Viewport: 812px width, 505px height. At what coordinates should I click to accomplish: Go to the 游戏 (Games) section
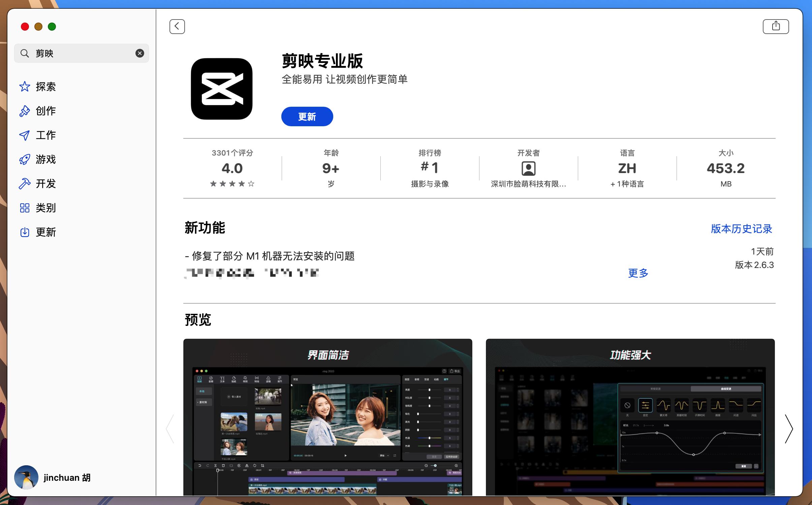point(45,159)
